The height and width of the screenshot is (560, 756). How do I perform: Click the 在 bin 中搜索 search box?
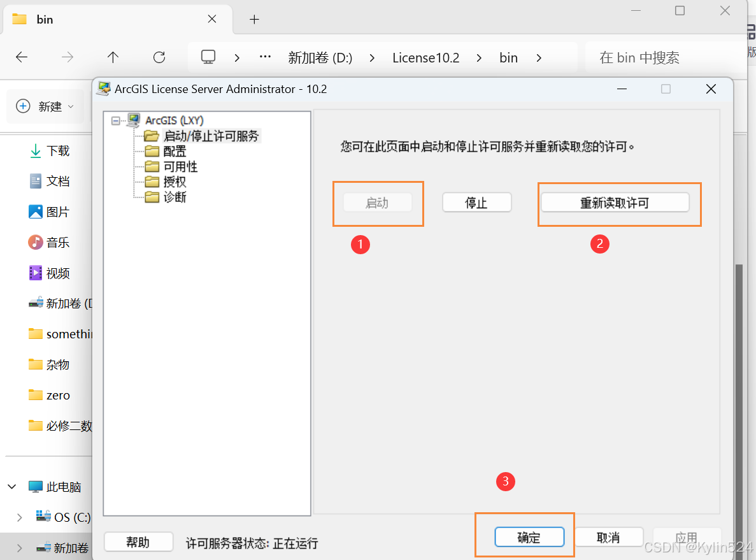665,57
